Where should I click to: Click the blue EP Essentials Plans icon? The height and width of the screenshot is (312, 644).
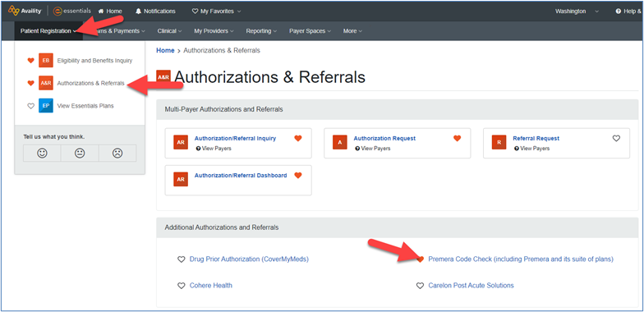46,105
